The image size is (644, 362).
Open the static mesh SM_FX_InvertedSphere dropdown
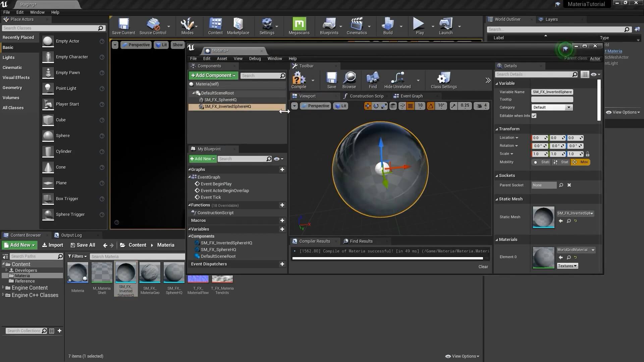pos(575,214)
